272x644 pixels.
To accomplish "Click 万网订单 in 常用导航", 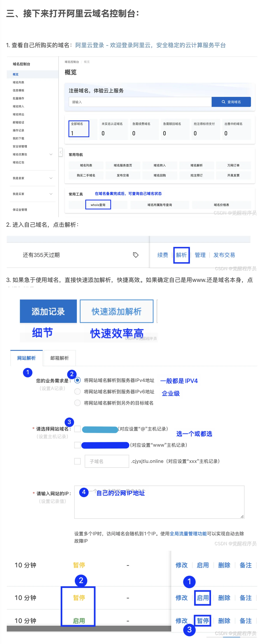I will pyautogui.click(x=233, y=165).
